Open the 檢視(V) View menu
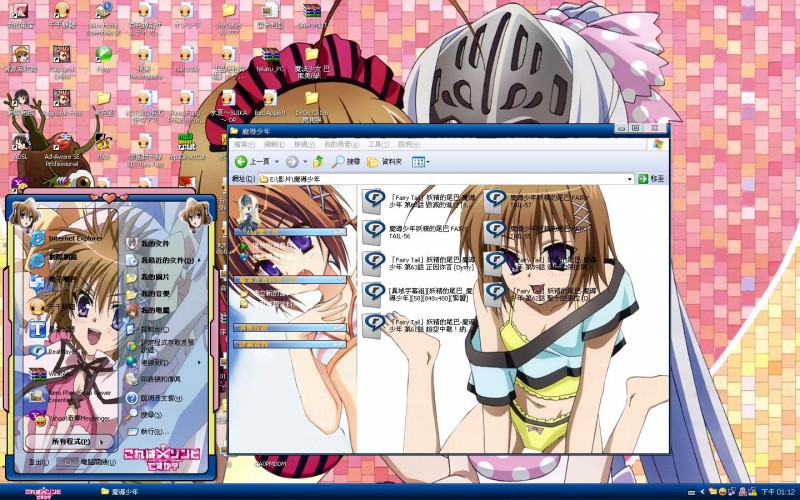Screen dimensions: 800x500 304,144
